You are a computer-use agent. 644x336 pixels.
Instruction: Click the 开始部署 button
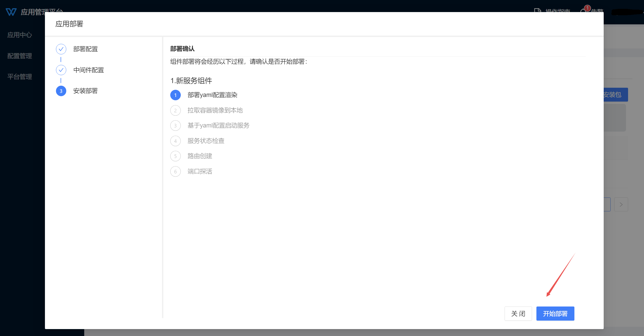(555, 313)
